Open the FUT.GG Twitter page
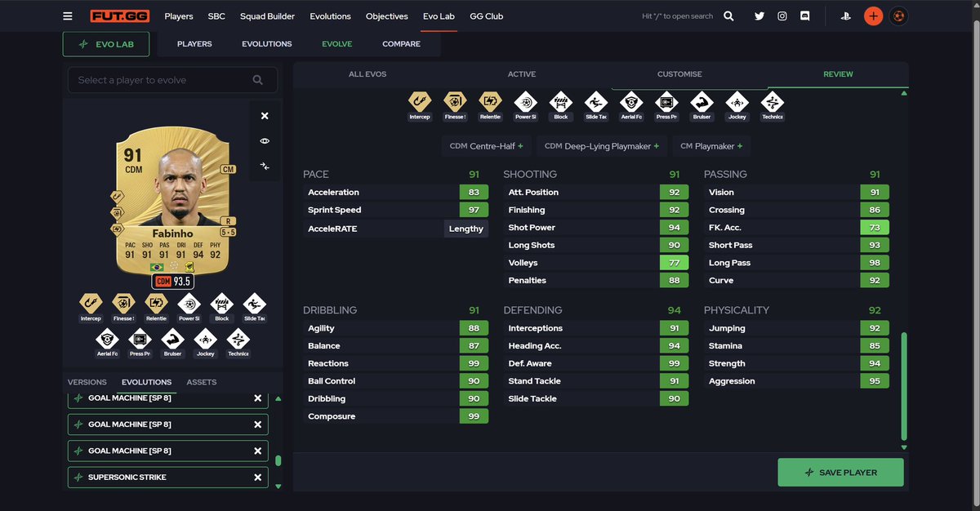 pyautogui.click(x=759, y=16)
